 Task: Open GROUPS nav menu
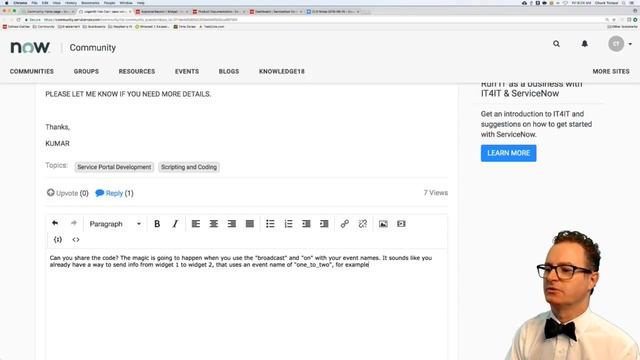coord(86,71)
